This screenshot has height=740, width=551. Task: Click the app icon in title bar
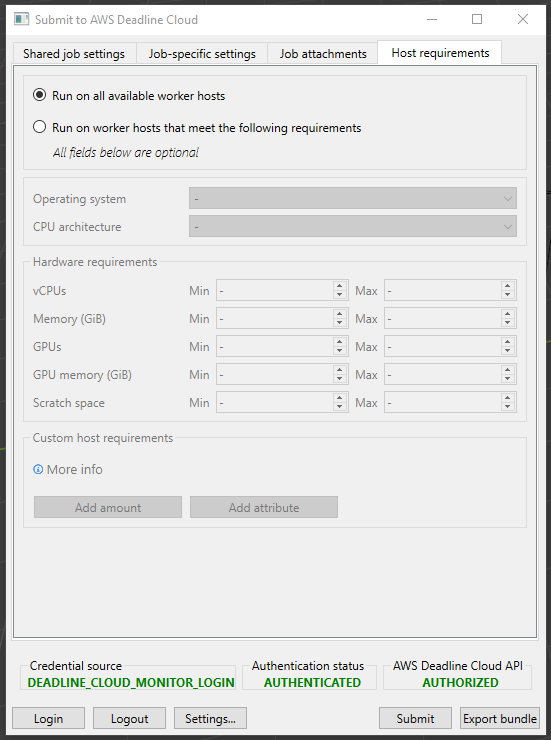coord(22,19)
